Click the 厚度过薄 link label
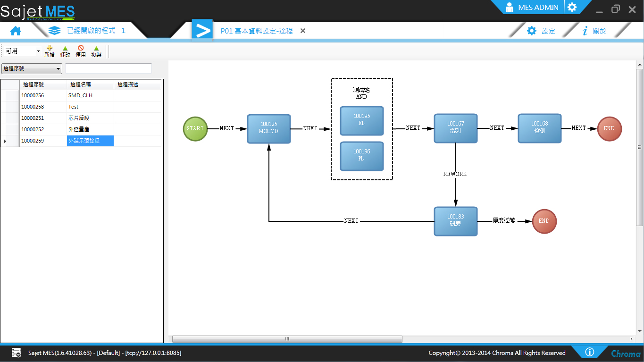 pyautogui.click(x=504, y=220)
